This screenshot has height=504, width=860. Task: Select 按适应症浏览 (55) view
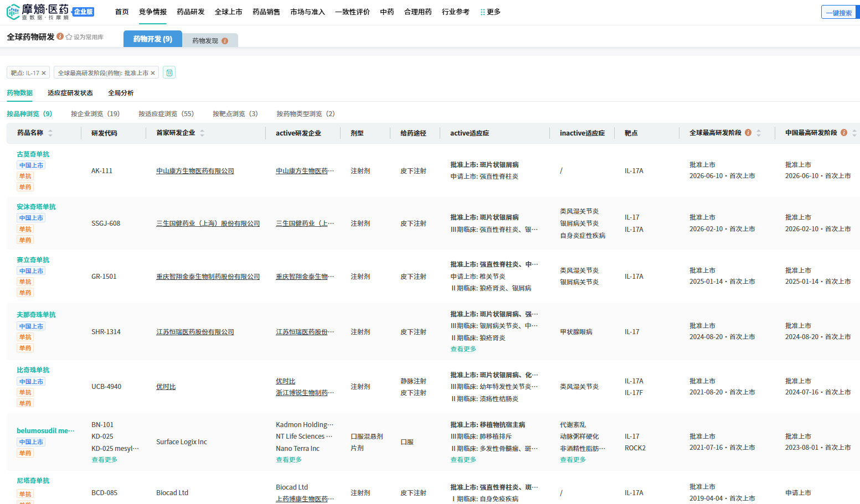[166, 114]
